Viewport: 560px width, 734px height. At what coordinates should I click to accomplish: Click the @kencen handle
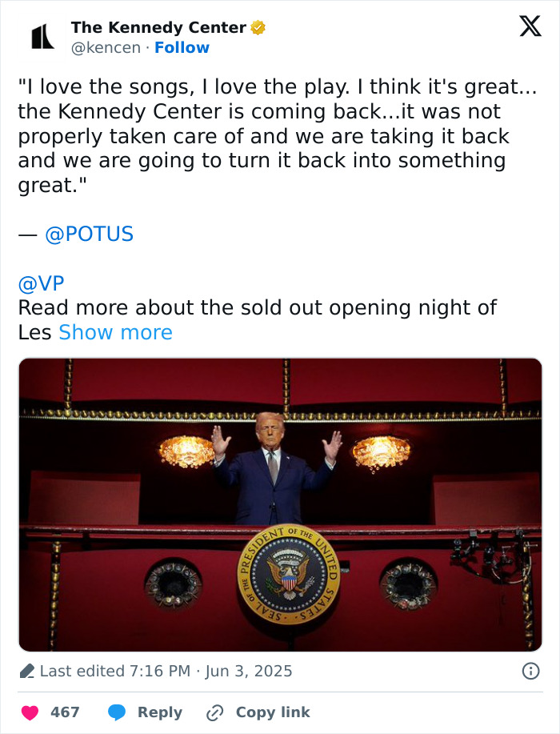coord(106,47)
